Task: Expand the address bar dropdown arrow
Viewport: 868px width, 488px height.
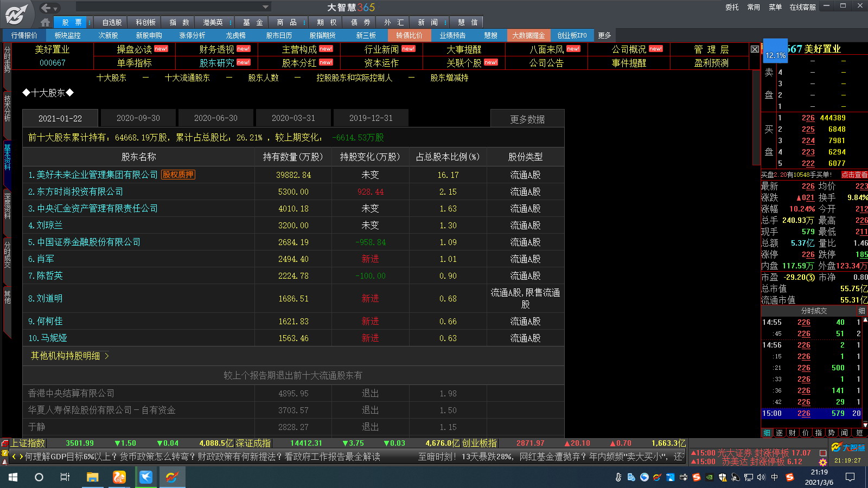Action: coord(265,7)
